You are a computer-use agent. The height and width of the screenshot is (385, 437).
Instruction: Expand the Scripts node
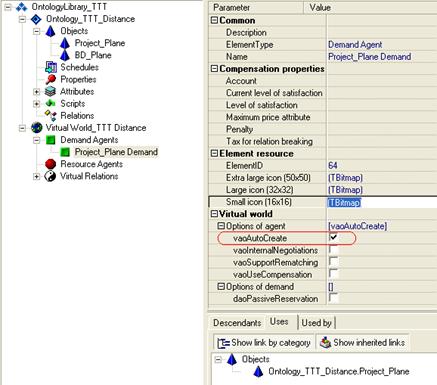37,104
